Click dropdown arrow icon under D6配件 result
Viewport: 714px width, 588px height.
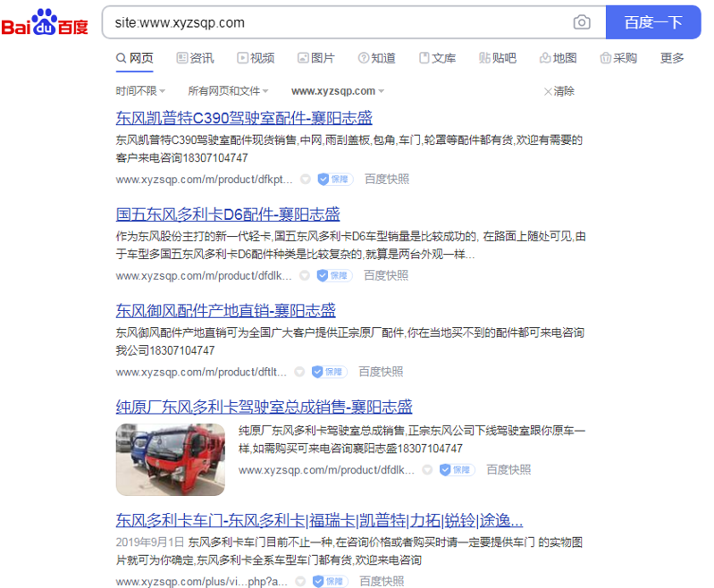(x=305, y=276)
